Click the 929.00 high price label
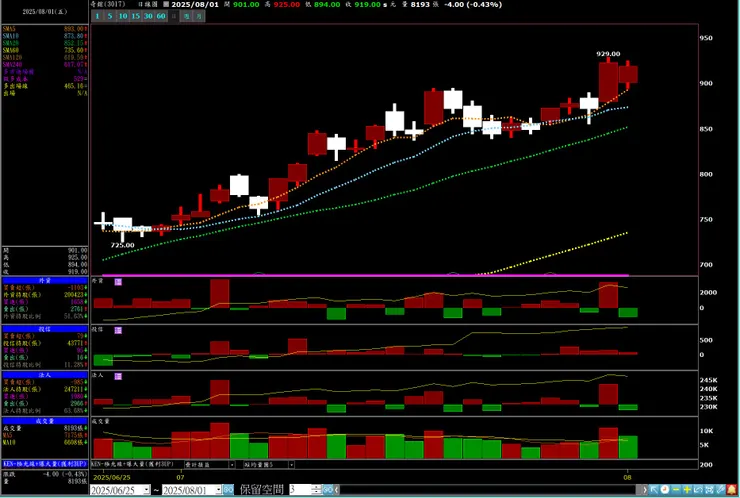The width and height of the screenshot is (740, 498). click(x=608, y=54)
